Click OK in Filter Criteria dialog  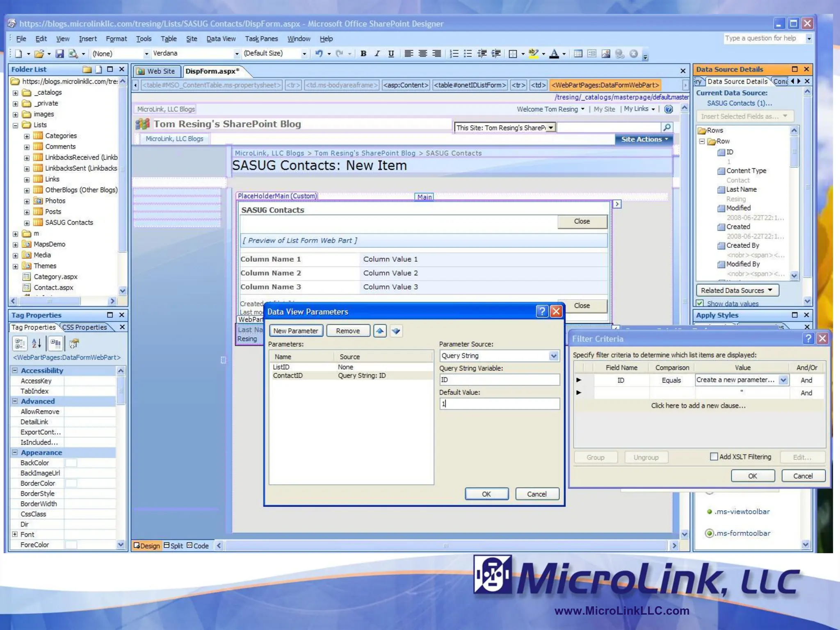[x=753, y=476]
